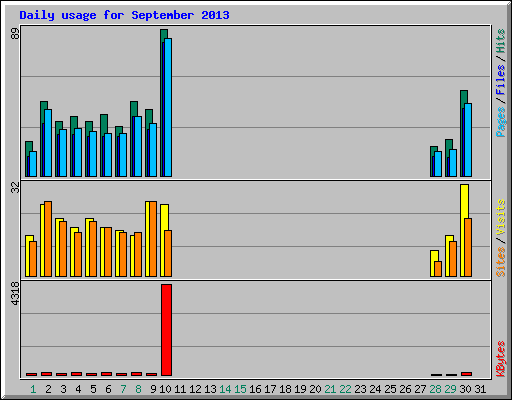Image resolution: width=512 pixels, height=400 pixels.
Task: Click day label '1' on the x-axis
Action: (33, 389)
